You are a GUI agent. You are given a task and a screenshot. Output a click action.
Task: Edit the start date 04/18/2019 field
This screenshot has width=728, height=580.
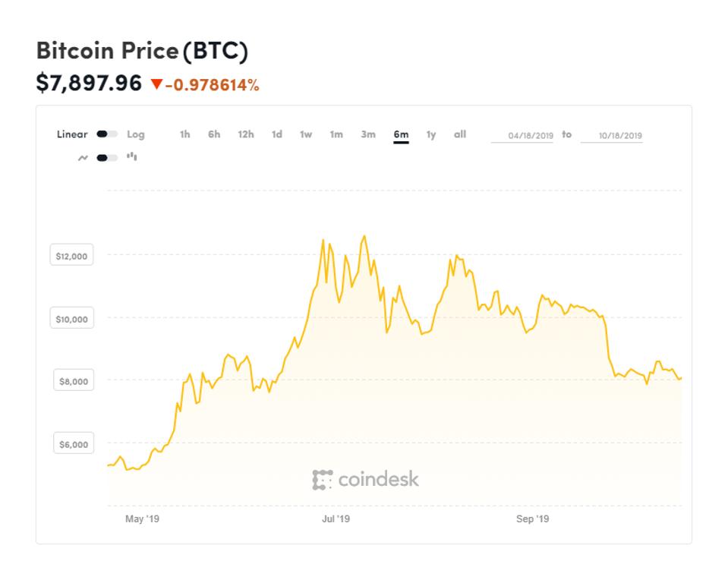click(x=530, y=134)
